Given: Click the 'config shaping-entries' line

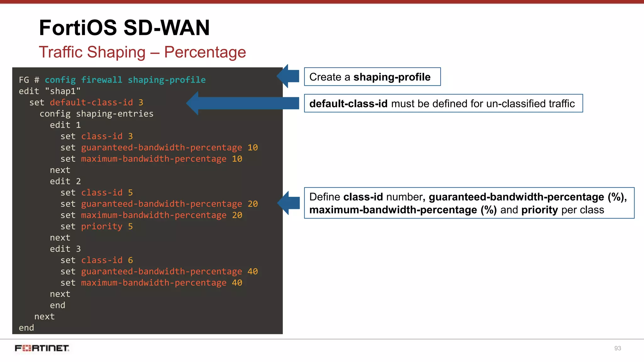Looking at the screenshot, I should coord(97,114).
